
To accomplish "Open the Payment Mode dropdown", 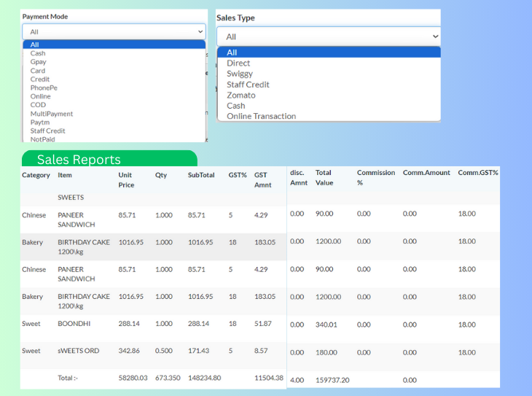I will pos(114,31).
